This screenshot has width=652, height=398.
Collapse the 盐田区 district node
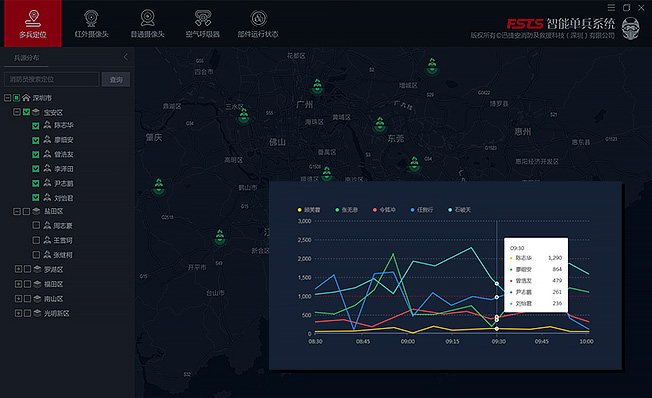tap(17, 211)
